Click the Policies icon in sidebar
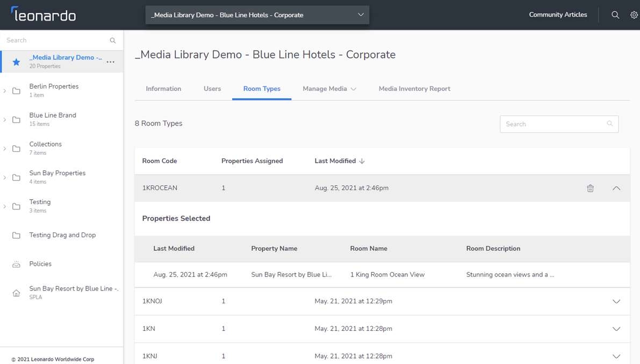 (16, 264)
